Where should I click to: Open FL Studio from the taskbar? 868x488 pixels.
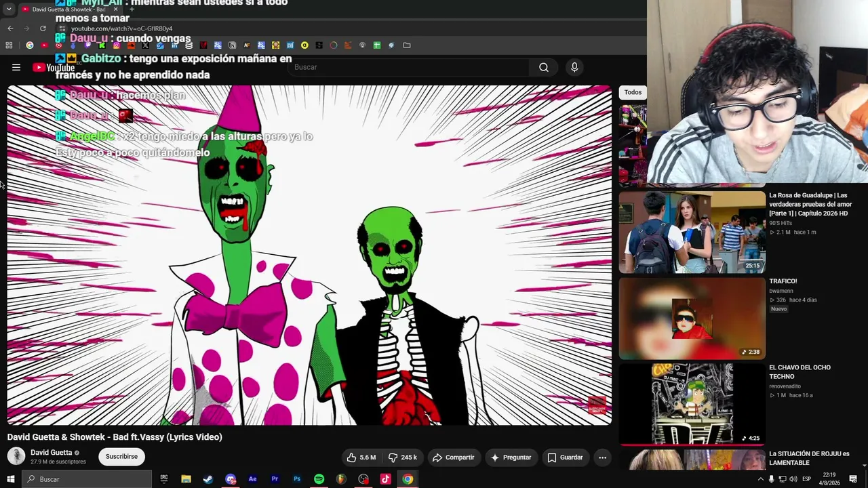pyautogui.click(x=341, y=479)
